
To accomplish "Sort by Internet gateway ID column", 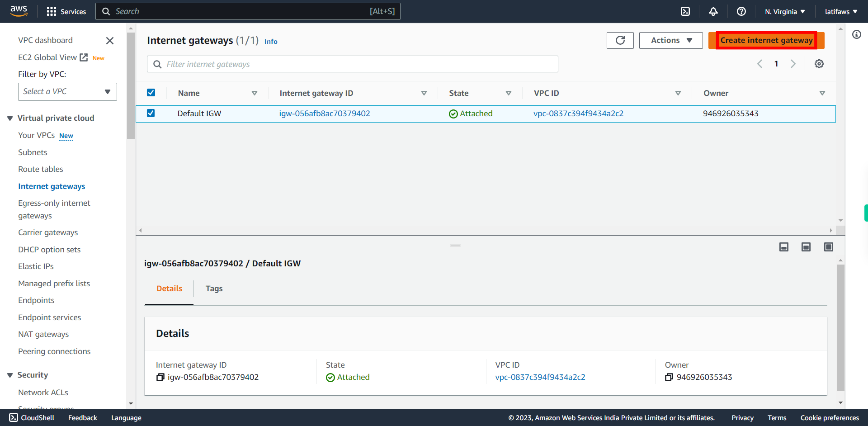I will tap(424, 93).
